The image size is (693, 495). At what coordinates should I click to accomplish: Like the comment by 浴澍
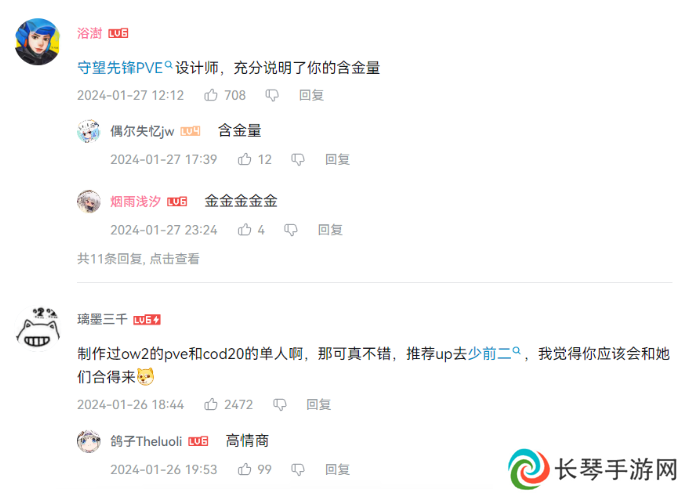(x=211, y=95)
